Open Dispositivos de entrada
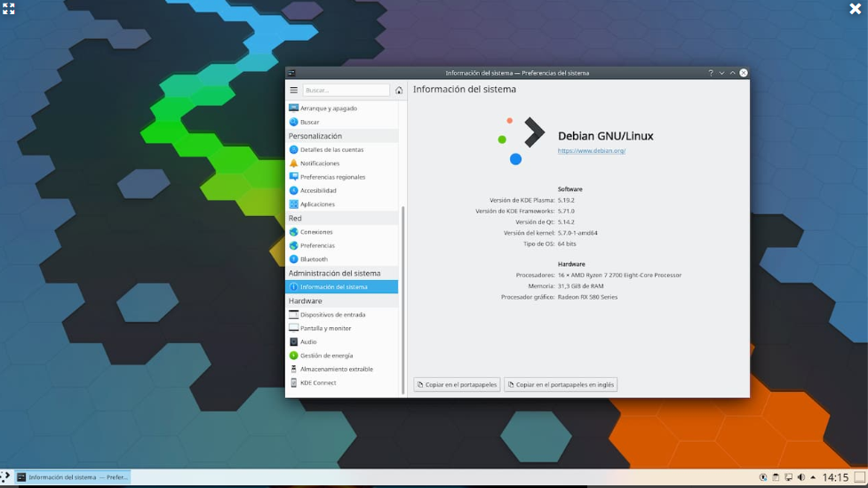Viewport: 868px width, 488px height. [x=341, y=315]
